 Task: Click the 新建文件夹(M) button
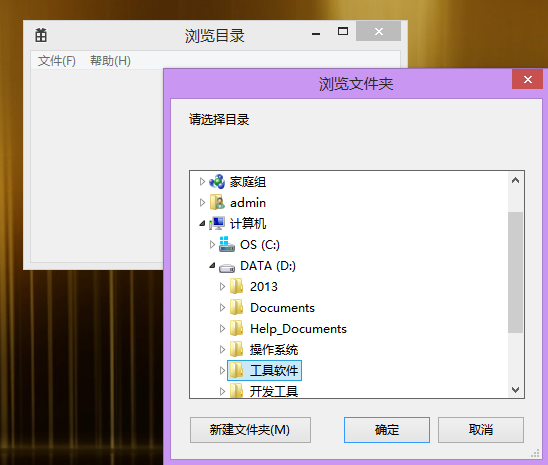(250, 430)
